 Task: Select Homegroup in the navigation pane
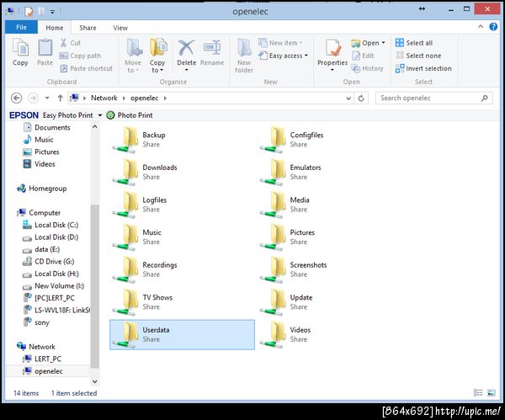47,189
